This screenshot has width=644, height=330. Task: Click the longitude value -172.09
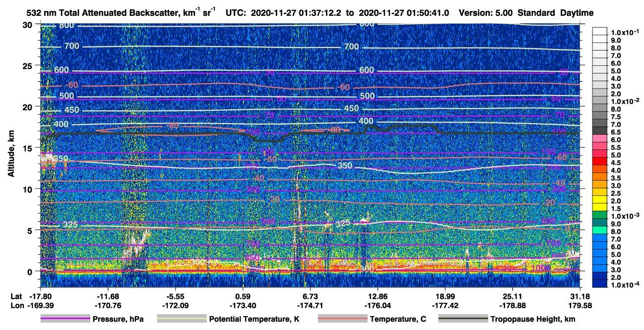[x=175, y=305]
